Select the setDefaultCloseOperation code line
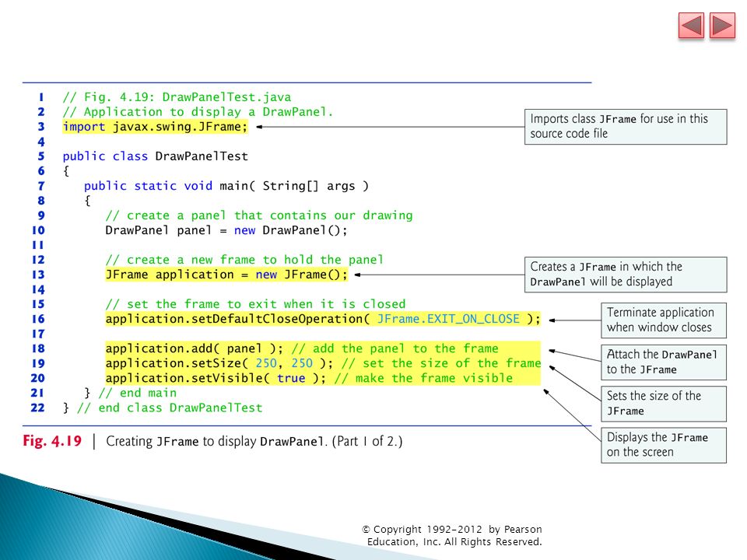This screenshot has width=747, height=560. tap(323, 319)
